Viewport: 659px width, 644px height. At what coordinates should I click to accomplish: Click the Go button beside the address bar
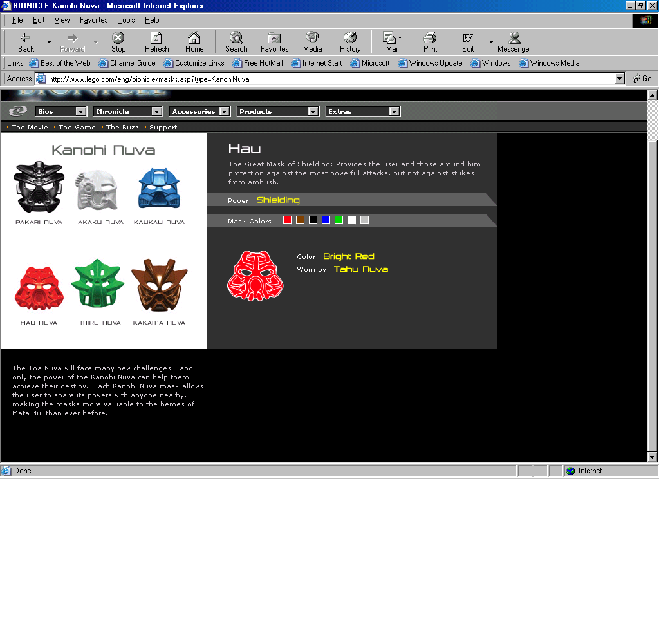642,79
